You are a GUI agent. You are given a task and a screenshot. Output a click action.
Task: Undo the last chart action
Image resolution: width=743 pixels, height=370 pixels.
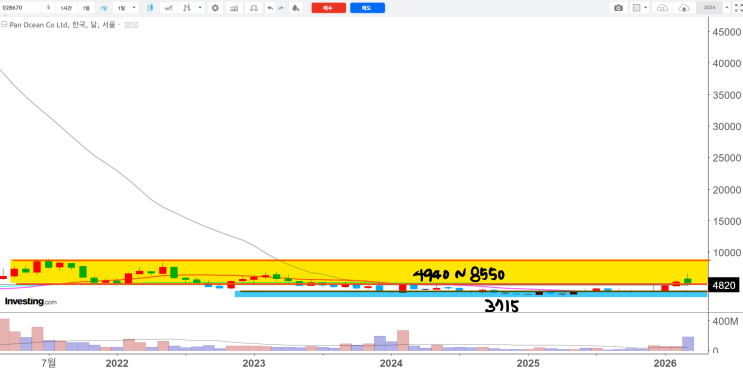pos(270,8)
